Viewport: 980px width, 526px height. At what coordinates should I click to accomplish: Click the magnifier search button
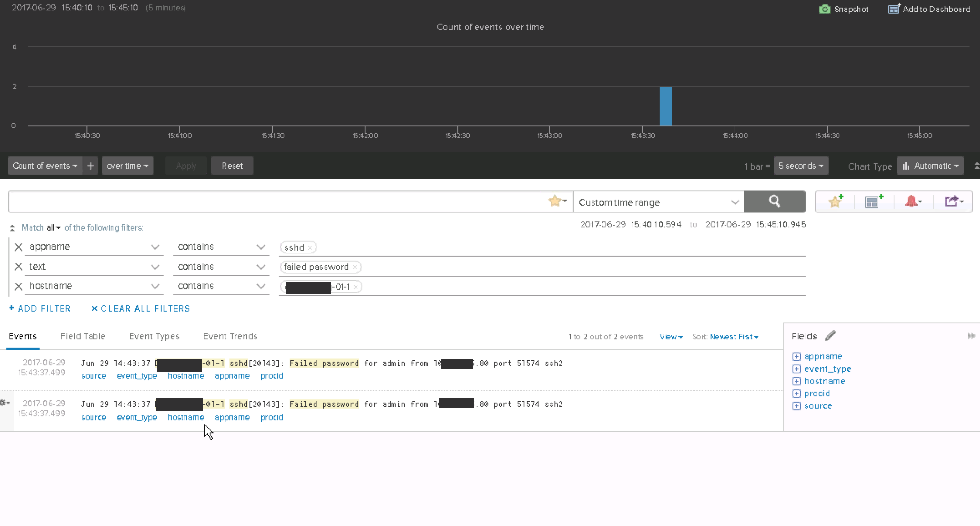[x=775, y=202]
